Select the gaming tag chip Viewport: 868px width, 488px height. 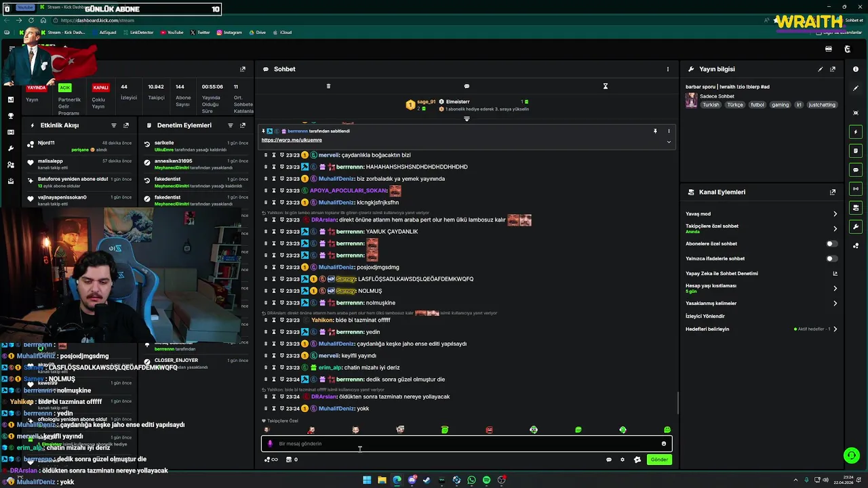[x=780, y=105]
